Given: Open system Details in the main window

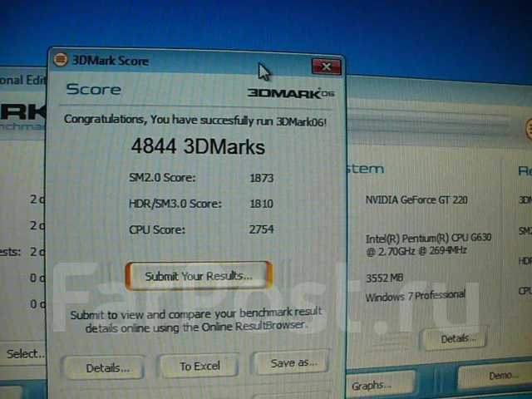Looking at the screenshot, I should [455, 338].
